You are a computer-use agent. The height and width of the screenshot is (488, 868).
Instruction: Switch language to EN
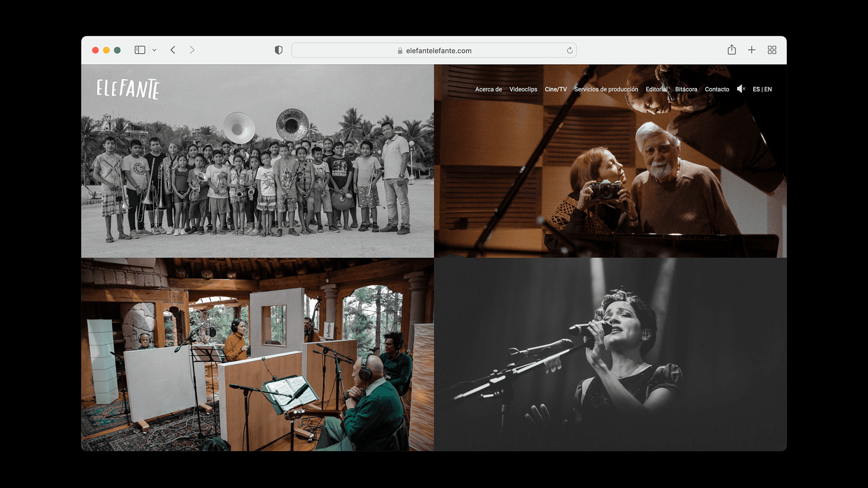768,89
